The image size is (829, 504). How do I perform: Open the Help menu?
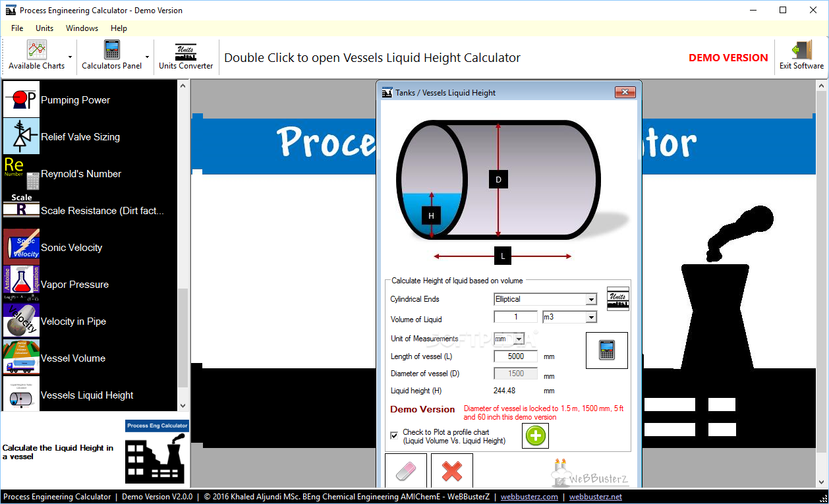pos(119,28)
